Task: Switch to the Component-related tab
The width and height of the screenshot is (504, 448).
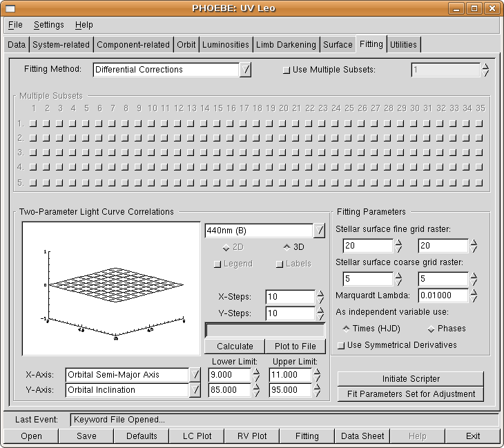Action: click(x=133, y=45)
